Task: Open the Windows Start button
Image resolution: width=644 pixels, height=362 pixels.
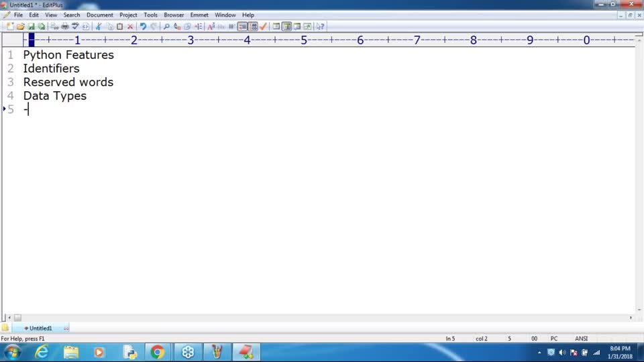Action: (12, 352)
